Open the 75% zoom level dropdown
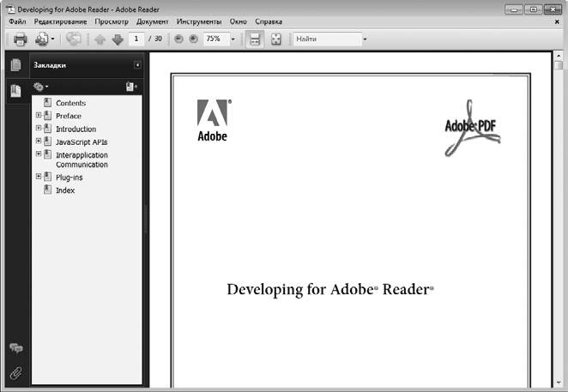 [x=233, y=39]
